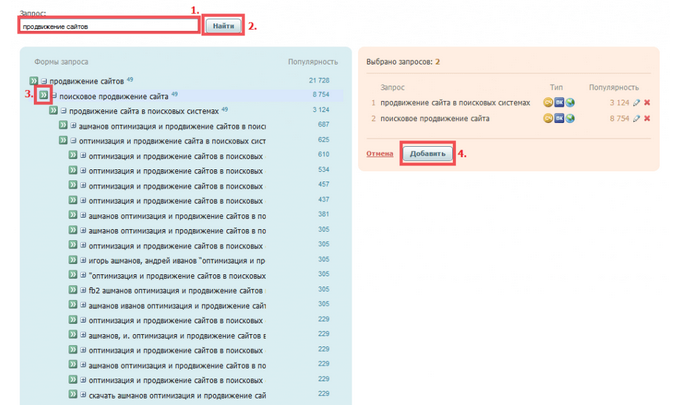Click selected query text 'поисковое продвижение сайта' in right panel
682x420 pixels.
click(435, 118)
